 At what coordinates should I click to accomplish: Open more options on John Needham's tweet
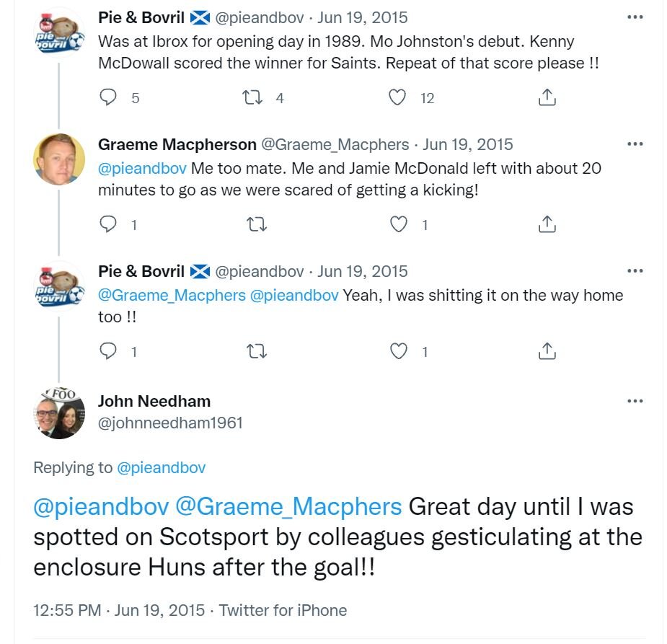pos(635,401)
